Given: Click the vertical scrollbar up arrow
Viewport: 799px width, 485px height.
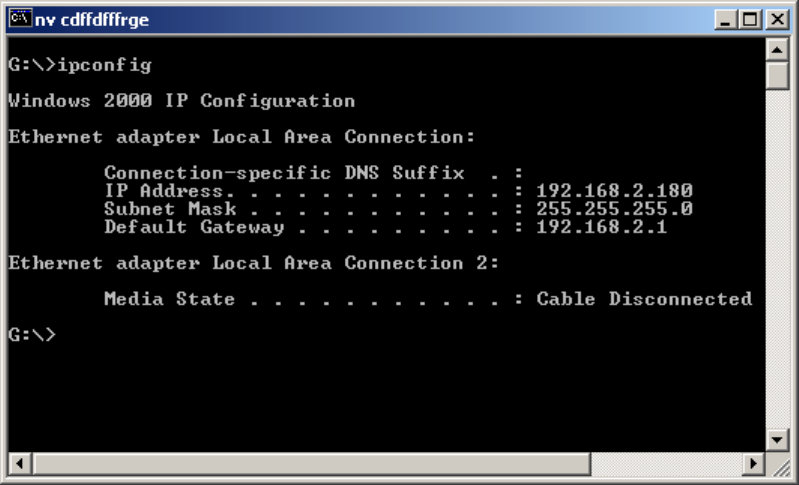Looking at the screenshot, I should pos(777,50).
